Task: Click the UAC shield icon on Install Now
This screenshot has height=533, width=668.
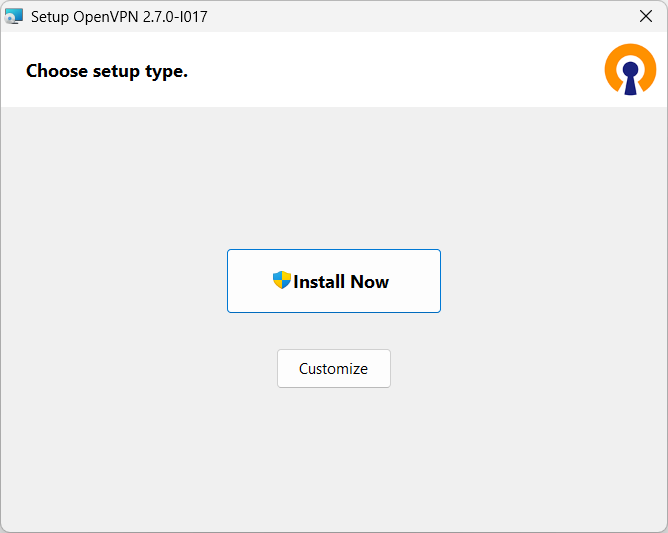Action: pyautogui.click(x=281, y=281)
